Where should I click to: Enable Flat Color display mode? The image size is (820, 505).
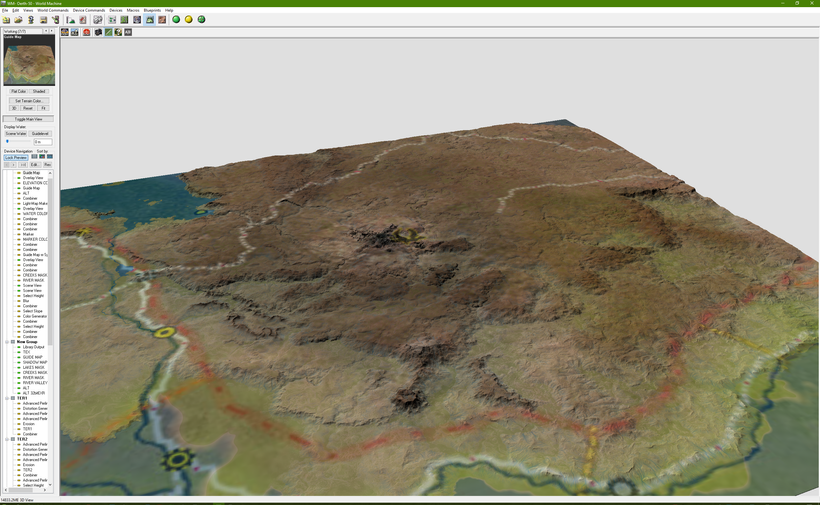[x=18, y=91]
